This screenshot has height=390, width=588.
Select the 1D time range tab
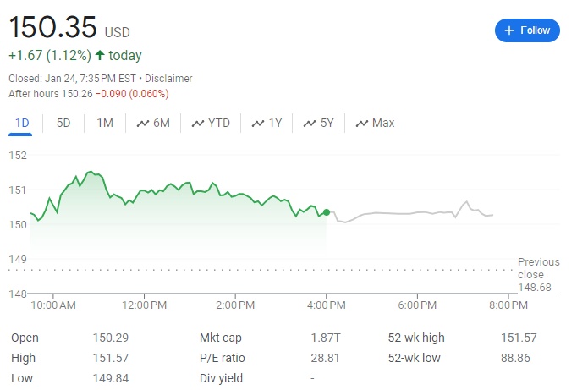tap(22, 124)
